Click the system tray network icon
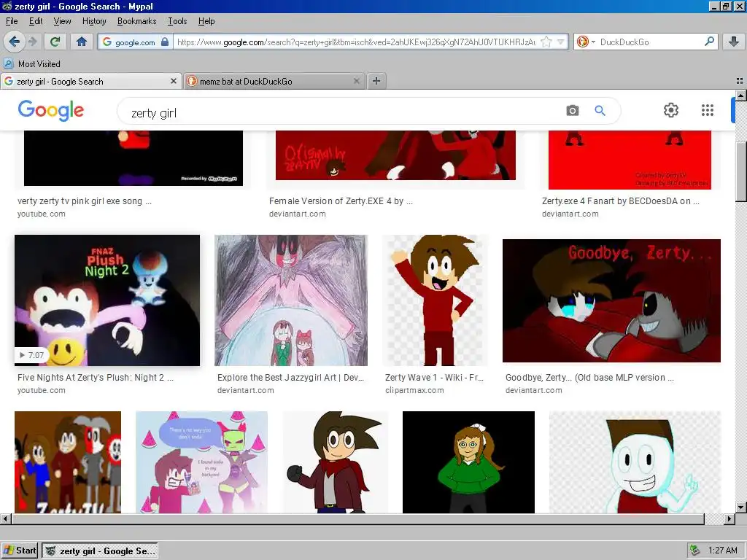The image size is (747, 560). [695, 551]
